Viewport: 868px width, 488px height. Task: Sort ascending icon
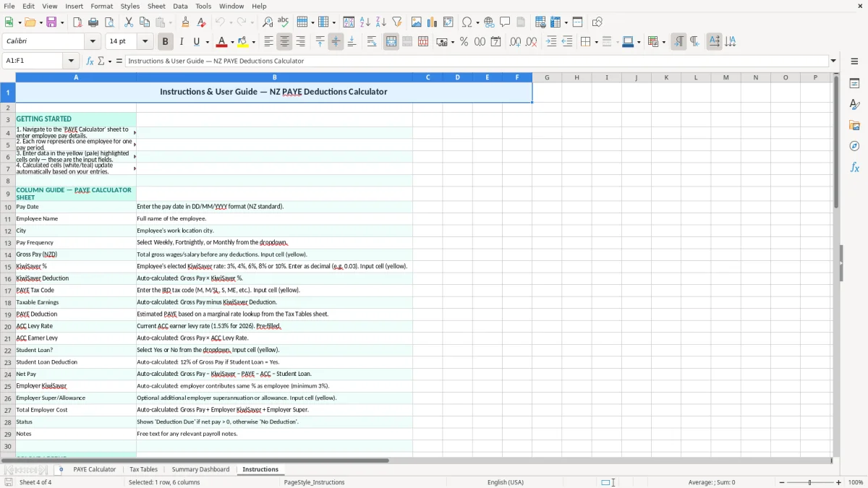point(365,22)
